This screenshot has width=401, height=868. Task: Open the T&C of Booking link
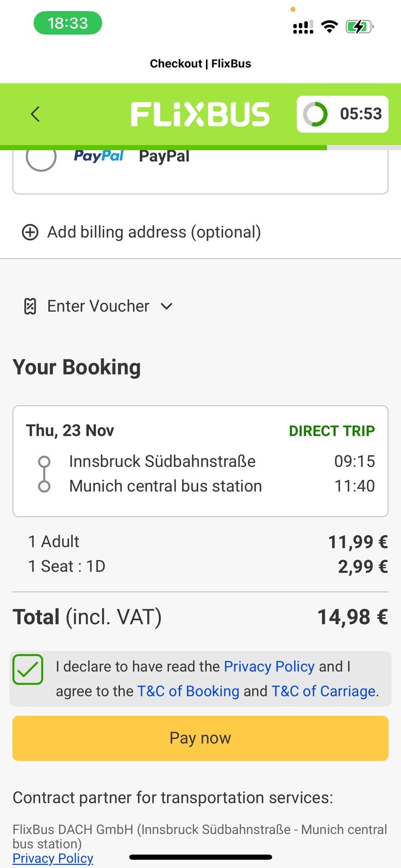(188, 691)
